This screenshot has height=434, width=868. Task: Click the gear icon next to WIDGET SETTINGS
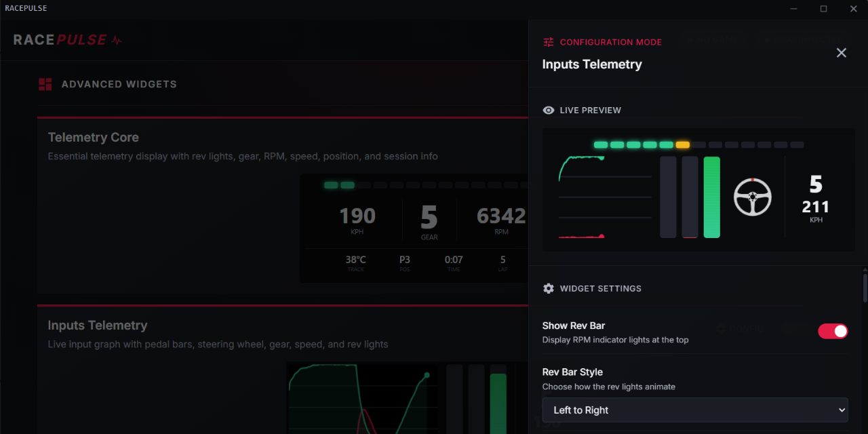[x=549, y=288]
